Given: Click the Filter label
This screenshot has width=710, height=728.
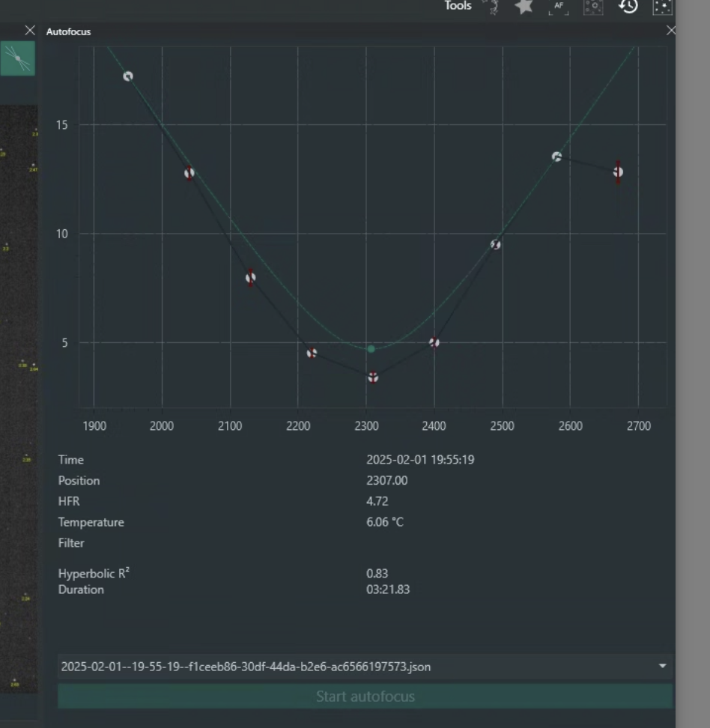Looking at the screenshot, I should point(71,543).
